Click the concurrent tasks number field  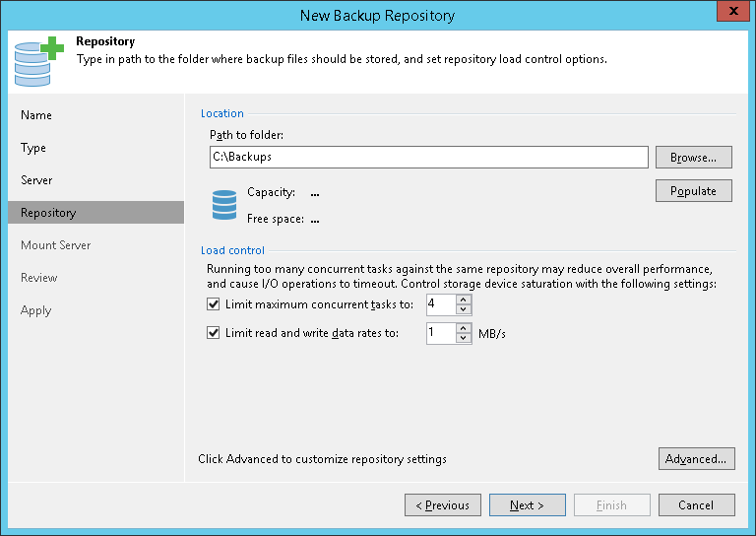440,304
